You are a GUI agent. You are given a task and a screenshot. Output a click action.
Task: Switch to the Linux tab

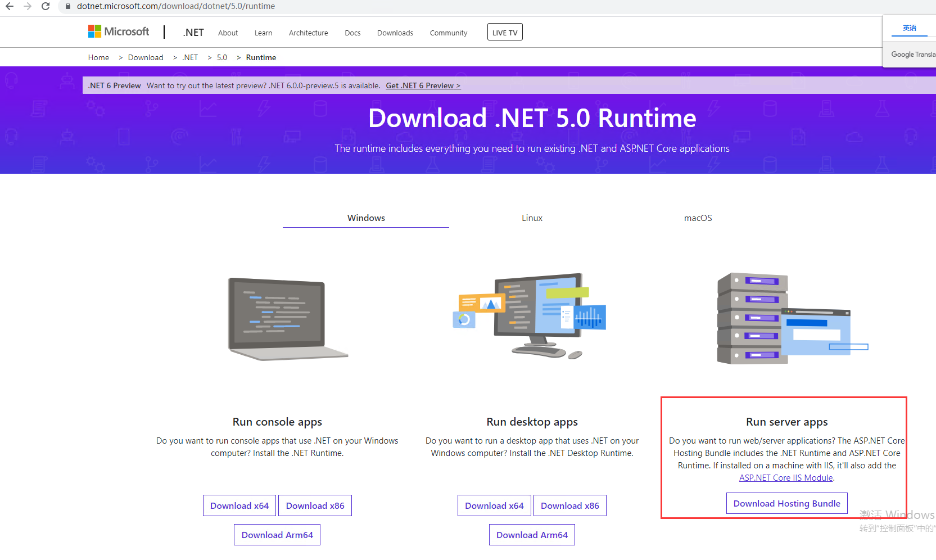tap(532, 218)
